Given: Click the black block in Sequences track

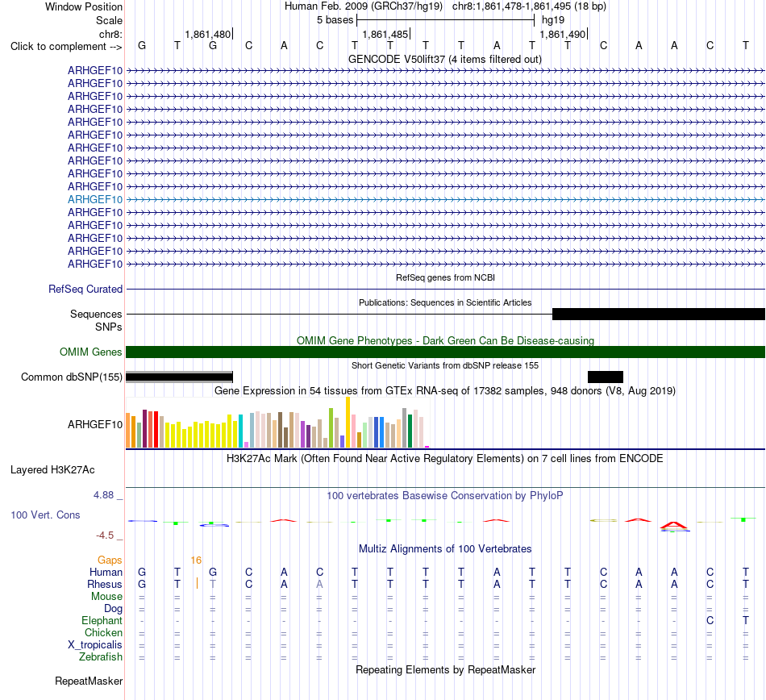Looking at the screenshot, I should click(x=659, y=314).
